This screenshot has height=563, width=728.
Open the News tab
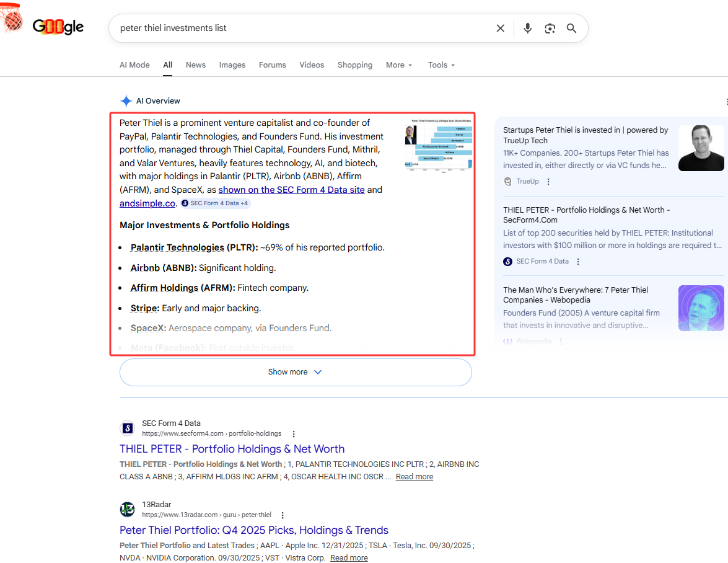(195, 65)
